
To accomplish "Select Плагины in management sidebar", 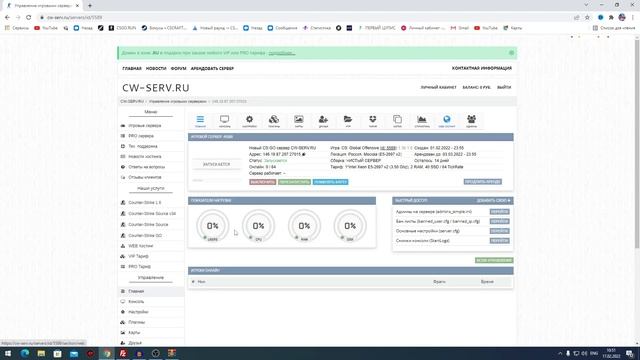I will tap(136, 322).
